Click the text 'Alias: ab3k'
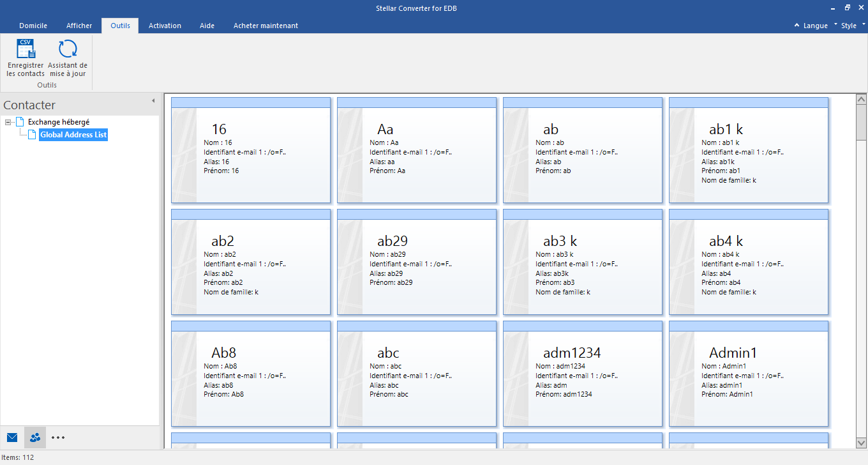Image resolution: width=868 pixels, height=465 pixels. tap(553, 273)
